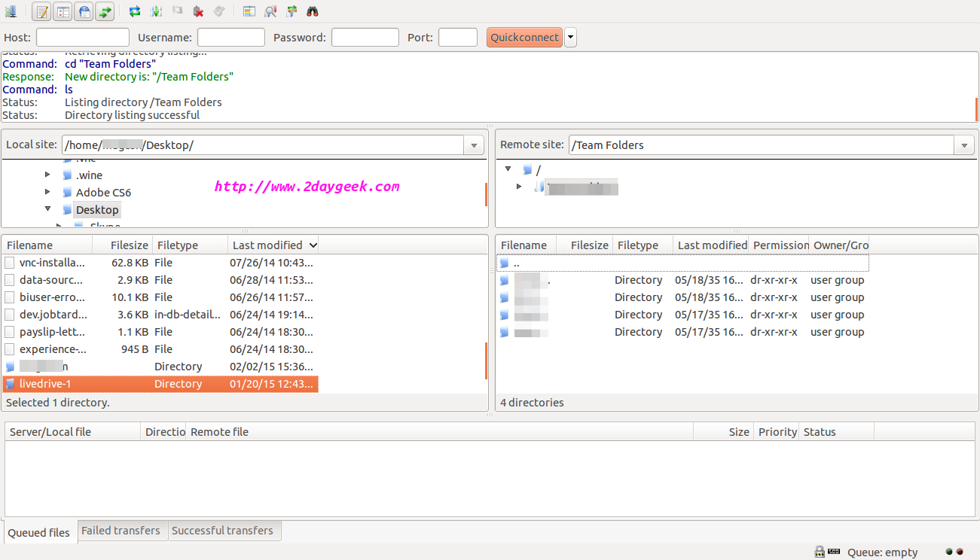Click the Host input field
The height and width of the screenshot is (560, 980).
(x=83, y=38)
